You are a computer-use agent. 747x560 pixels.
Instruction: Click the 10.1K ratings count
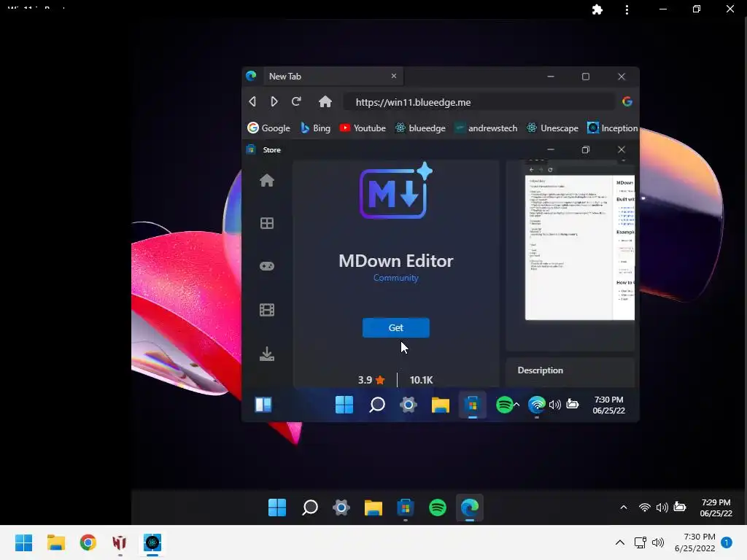point(422,380)
